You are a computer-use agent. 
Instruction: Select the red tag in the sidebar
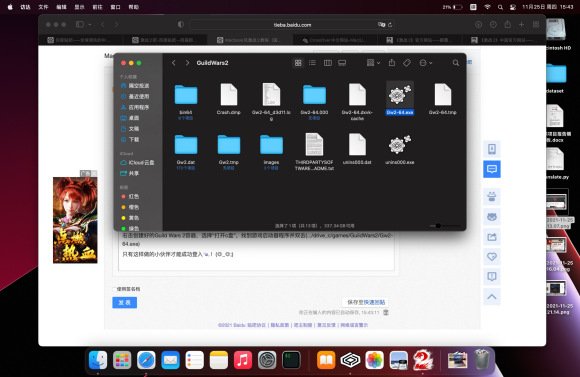[130, 196]
